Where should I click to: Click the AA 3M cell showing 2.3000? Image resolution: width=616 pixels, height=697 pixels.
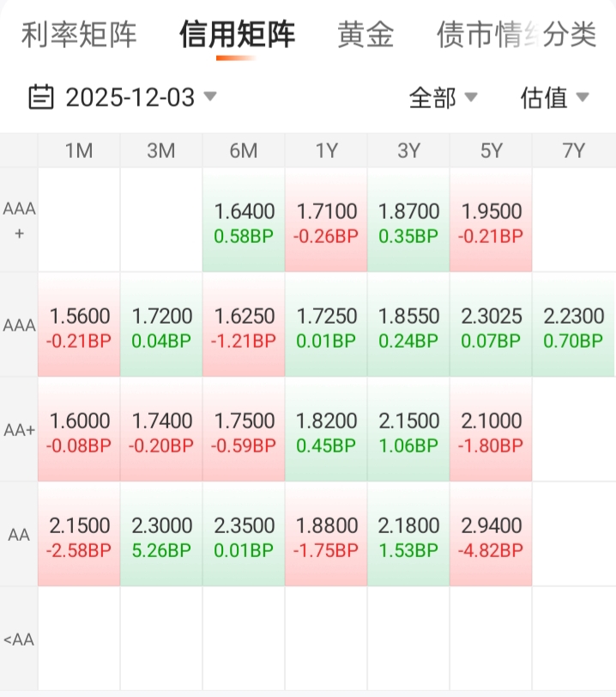coord(161,536)
